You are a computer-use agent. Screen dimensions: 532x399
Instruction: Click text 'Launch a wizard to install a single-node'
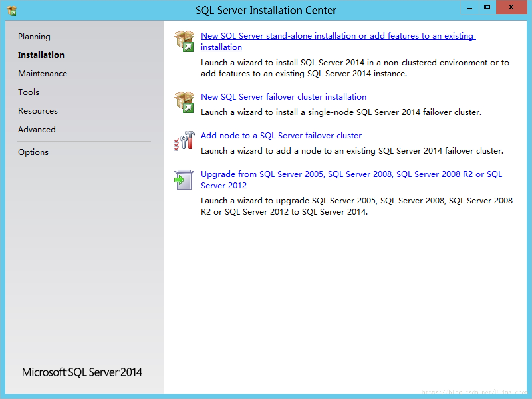click(x=278, y=112)
